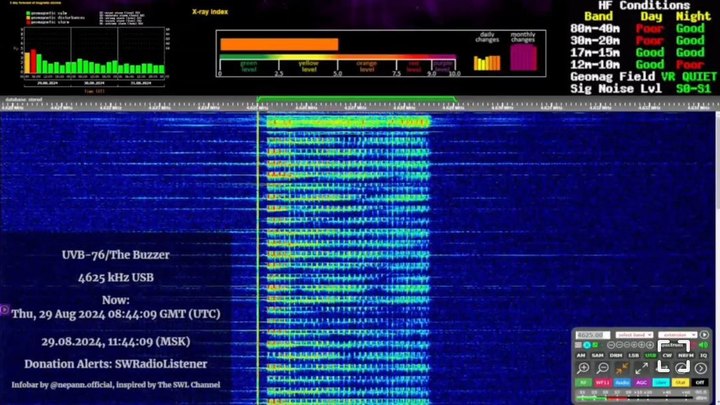Viewport: 720px width, 405px height.
Task: Click the frequency scale ruler left of passband
Action: point(129,106)
